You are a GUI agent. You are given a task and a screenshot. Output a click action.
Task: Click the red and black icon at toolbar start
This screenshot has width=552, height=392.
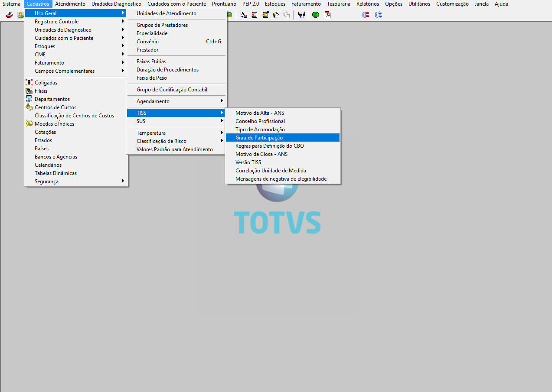(9, 15)
